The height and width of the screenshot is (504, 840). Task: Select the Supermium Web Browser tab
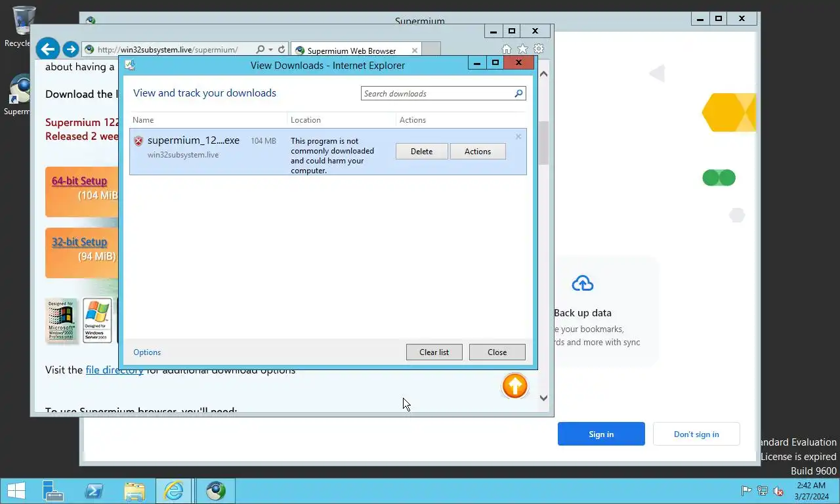[x=356, y=51]
